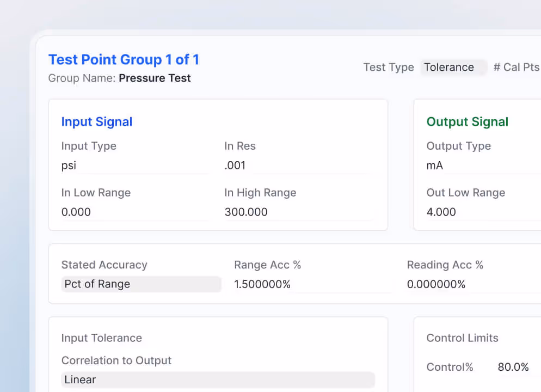Click the Correlation to Output label
Viewport: 541px width, 392px height.
pos(116,360)
